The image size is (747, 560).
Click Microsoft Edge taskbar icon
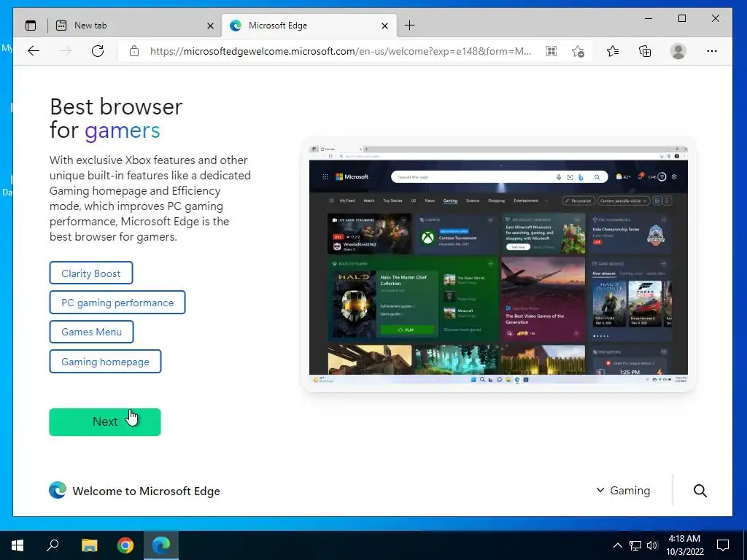(161, 545)
